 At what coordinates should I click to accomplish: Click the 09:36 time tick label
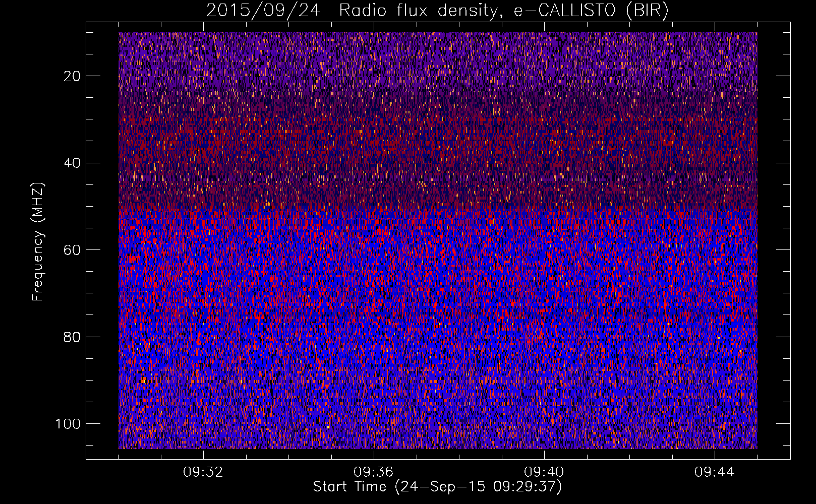tap(374, 472)
